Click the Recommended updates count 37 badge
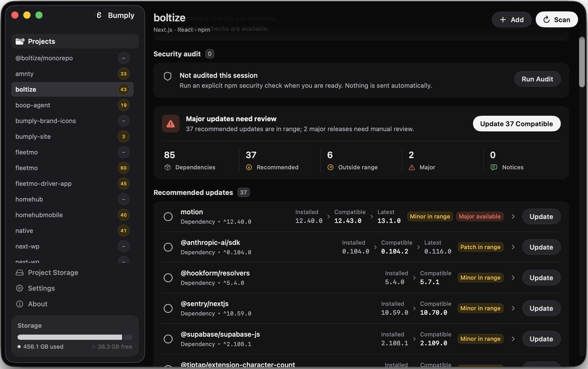 (244, 192)
